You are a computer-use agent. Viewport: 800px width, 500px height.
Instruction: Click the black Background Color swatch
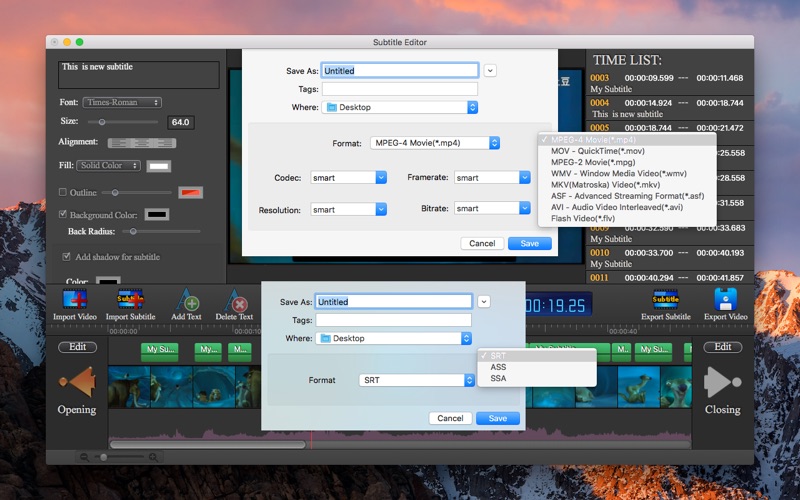(x=157, y=215)
